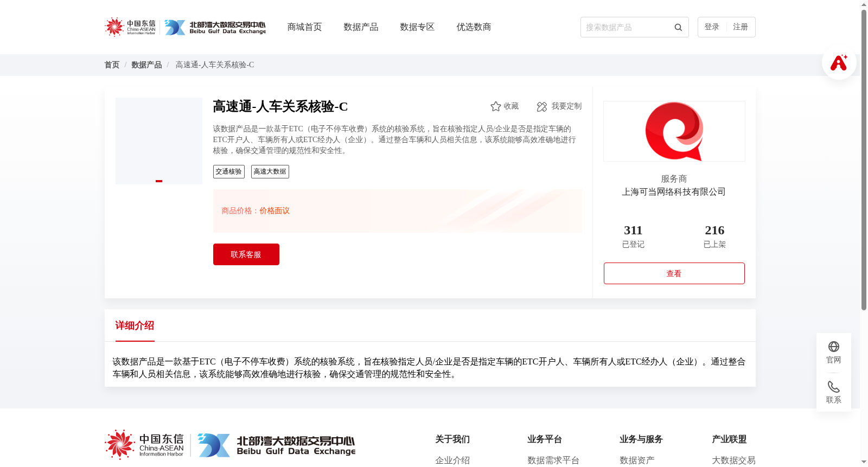868x467 pixels.
Task: Click the globe official website icon
Action: click(834, 347)
